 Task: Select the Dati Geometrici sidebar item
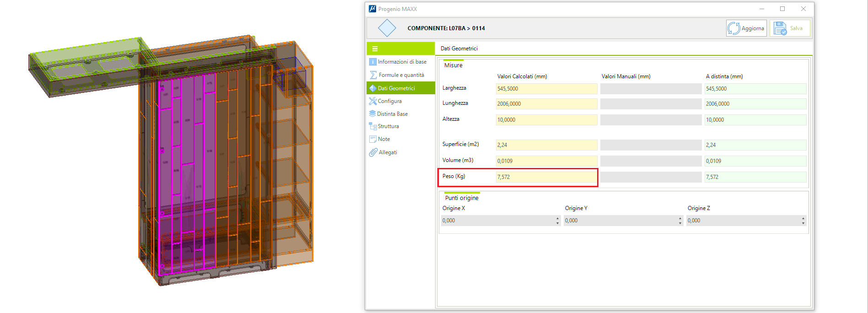point(396,88)
